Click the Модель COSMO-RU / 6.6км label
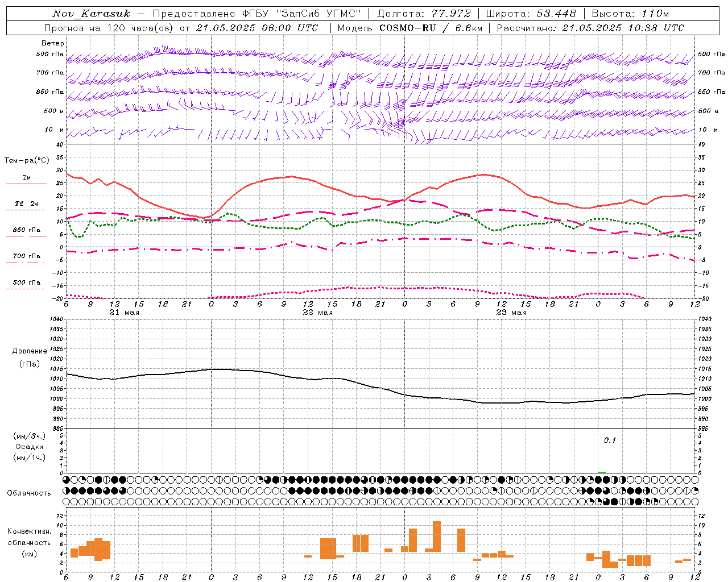 (409, 28)
